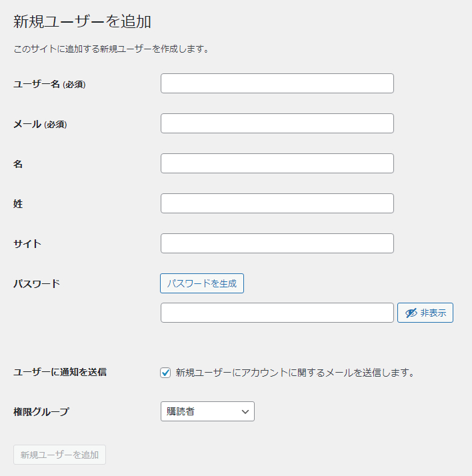Click the パスワード row label
This screenshot has height=476, width=472.
(x=37, y=283)
